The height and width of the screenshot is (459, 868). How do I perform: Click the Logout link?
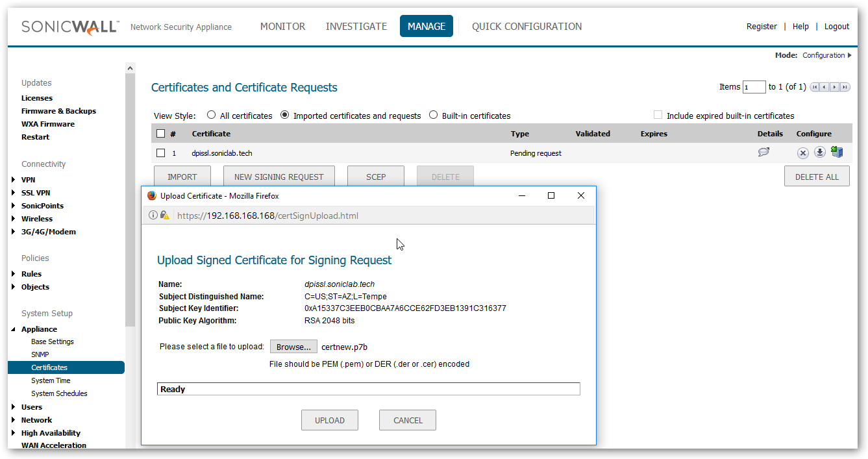837,27
